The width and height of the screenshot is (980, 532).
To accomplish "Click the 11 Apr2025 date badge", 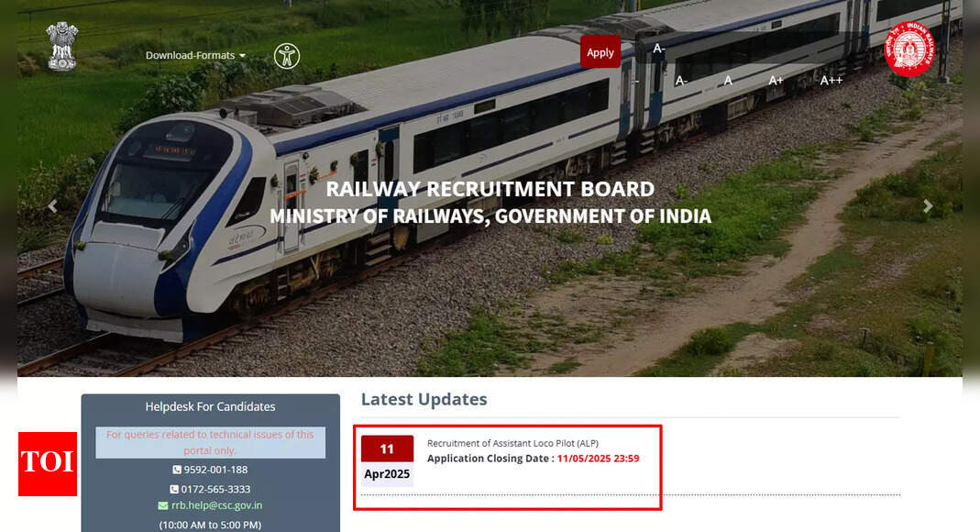I will 387,460.
